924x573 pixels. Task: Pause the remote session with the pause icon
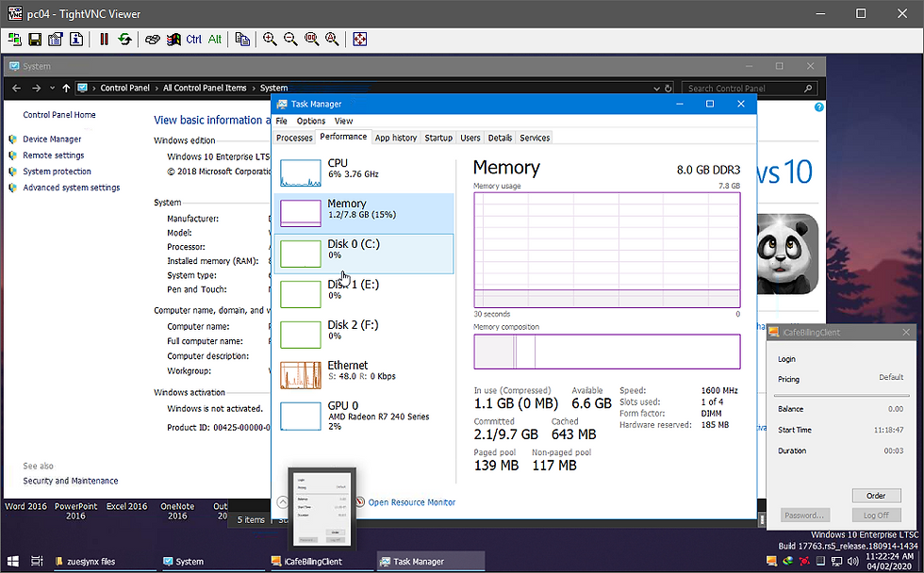tap(105, 40)
